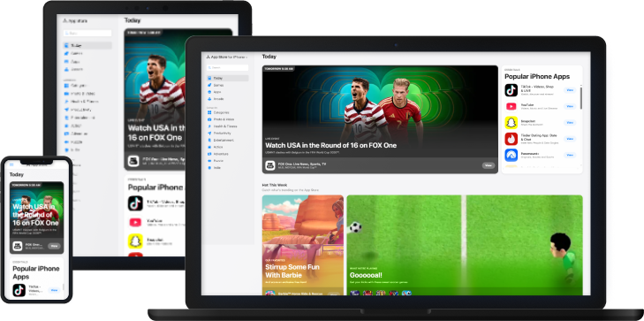Open the YouTube app icon on the laptop
644x321 pixels.
(511, 106)
